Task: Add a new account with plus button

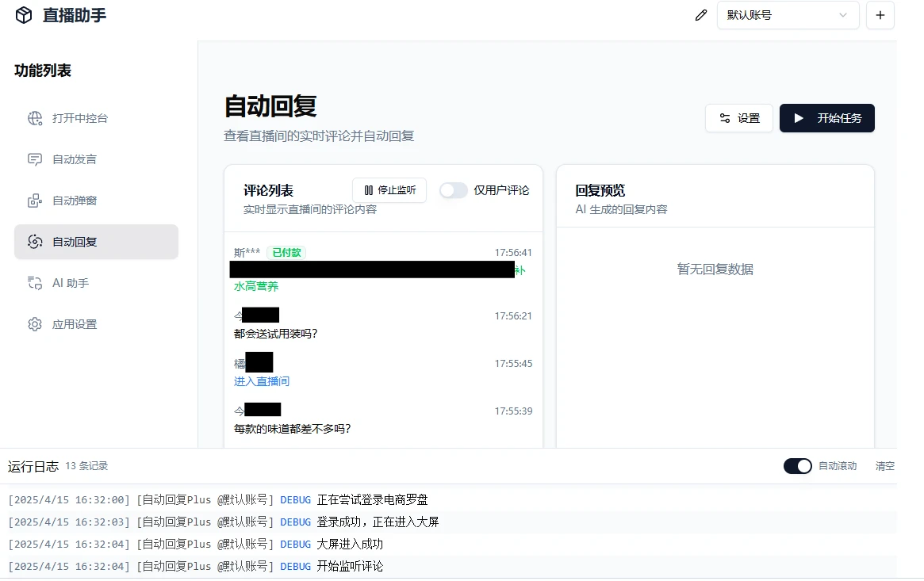Action: [x=880, y=15]
